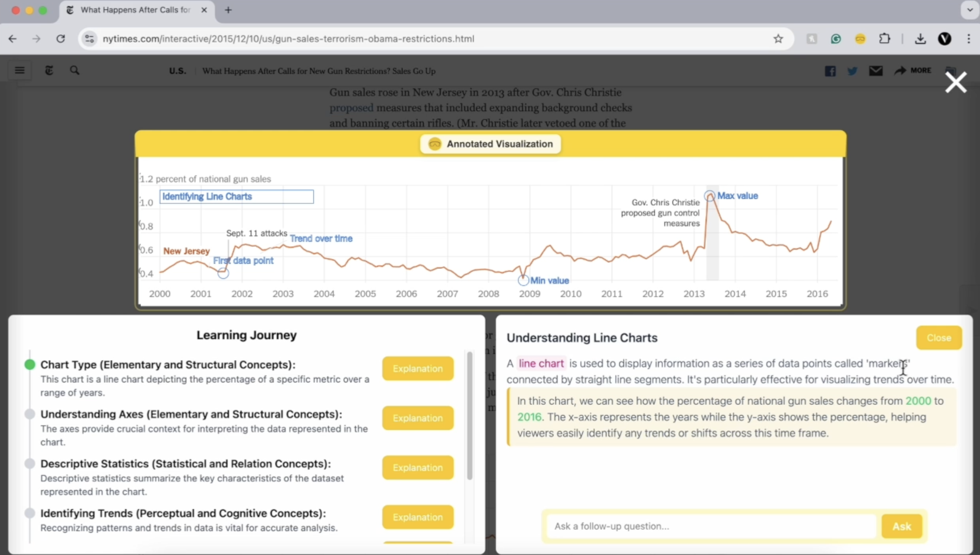
Task: Open a new browser tab
Action: [228, 10]
